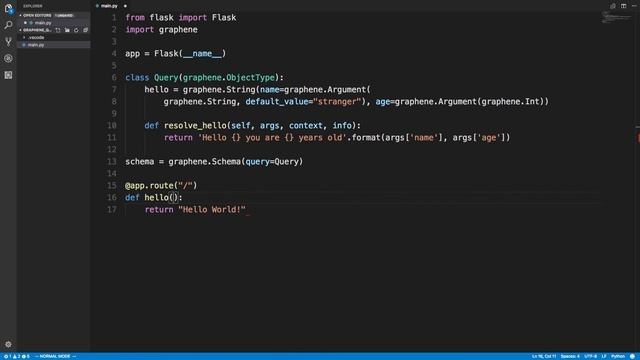This screenshot has height=360, width=640.
Task: Change file encoding UTF-8
Action: pyautogui.click(x=591, y=356)
